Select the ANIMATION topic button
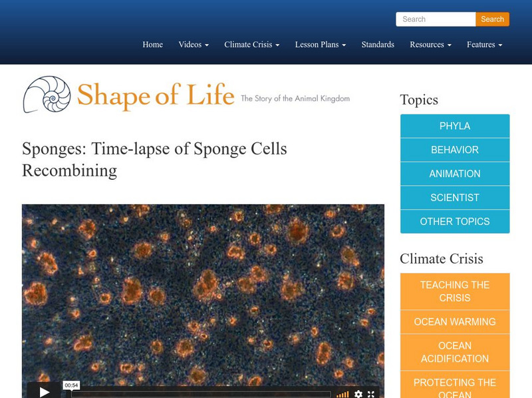Viewport: 532px width, 398px height. pyautogui.click(x=455, y=174)
